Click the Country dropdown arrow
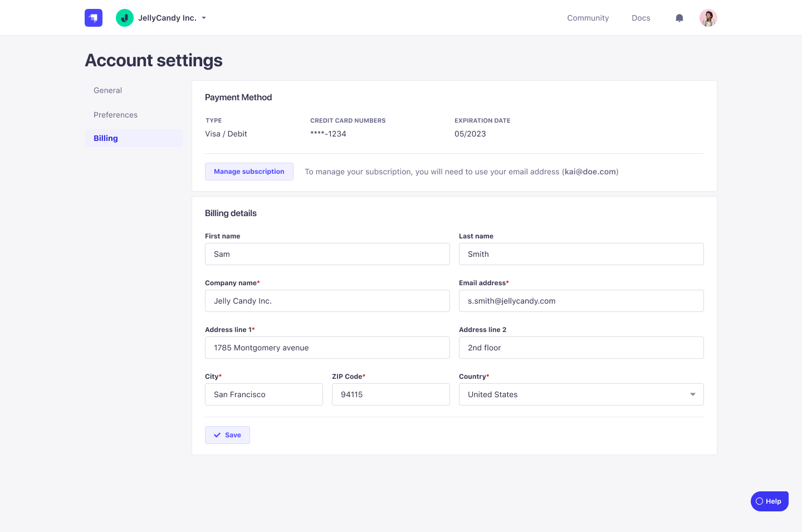 point(692,394)
